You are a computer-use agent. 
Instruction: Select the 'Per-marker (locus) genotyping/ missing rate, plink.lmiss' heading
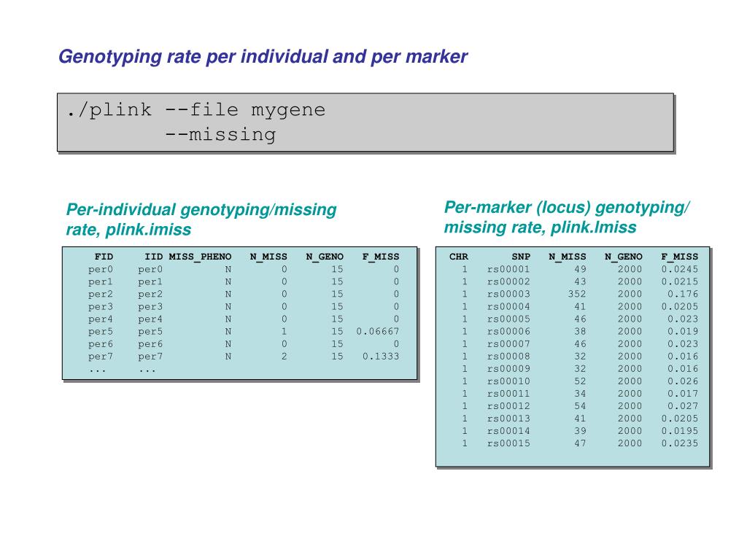point(567,217)
